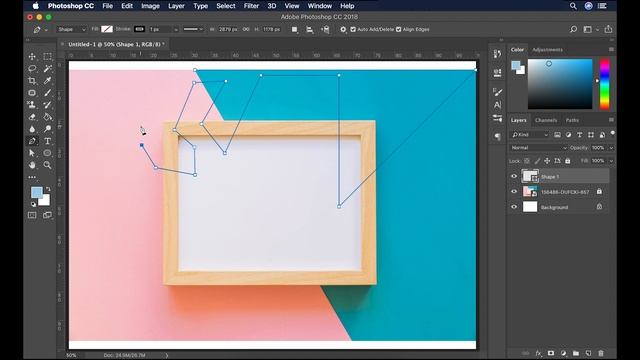The image size is (640, 360).
Task: Select the Lasso tool
Action: tap(32, 69)
